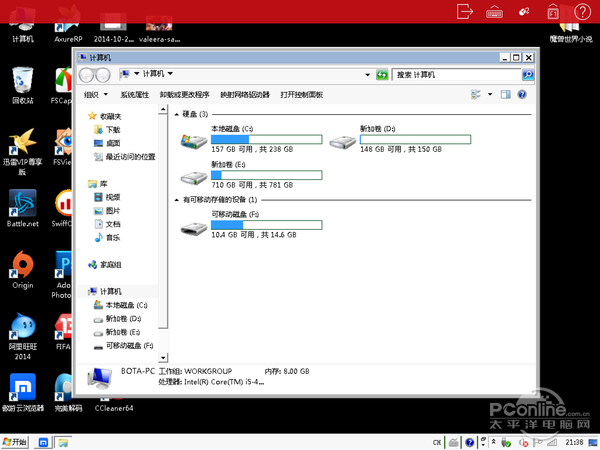Click the refresh button beside address bar
This screenshot has width=600, height=450.
(382, 75)
